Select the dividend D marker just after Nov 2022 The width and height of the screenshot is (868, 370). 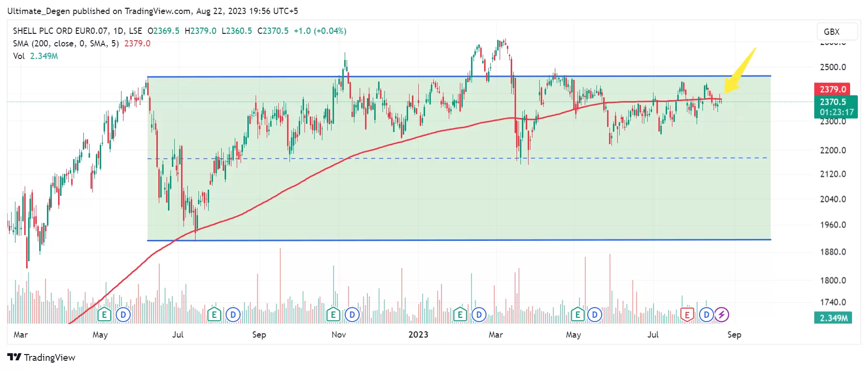352,315
